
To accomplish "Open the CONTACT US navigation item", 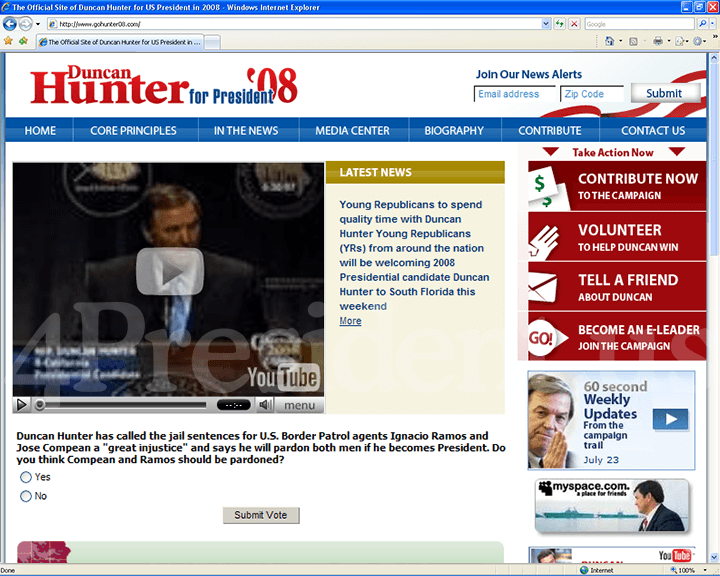I will coord(653,130).
